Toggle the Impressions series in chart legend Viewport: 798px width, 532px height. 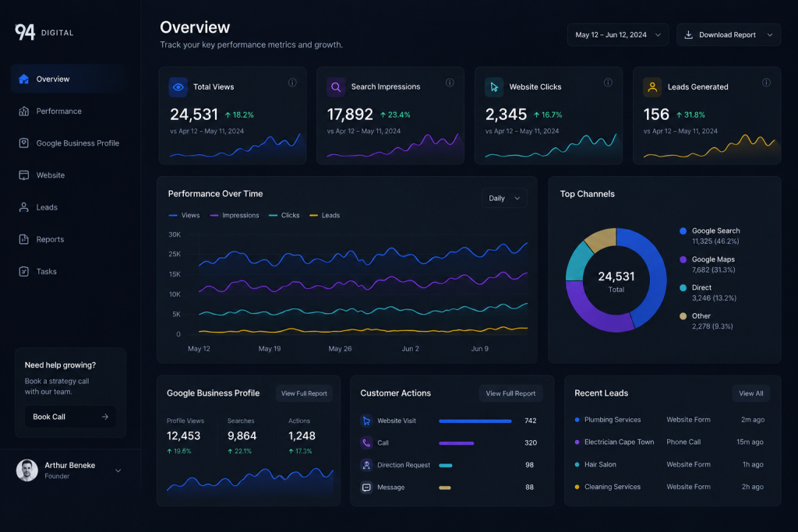tap(234, 215)
